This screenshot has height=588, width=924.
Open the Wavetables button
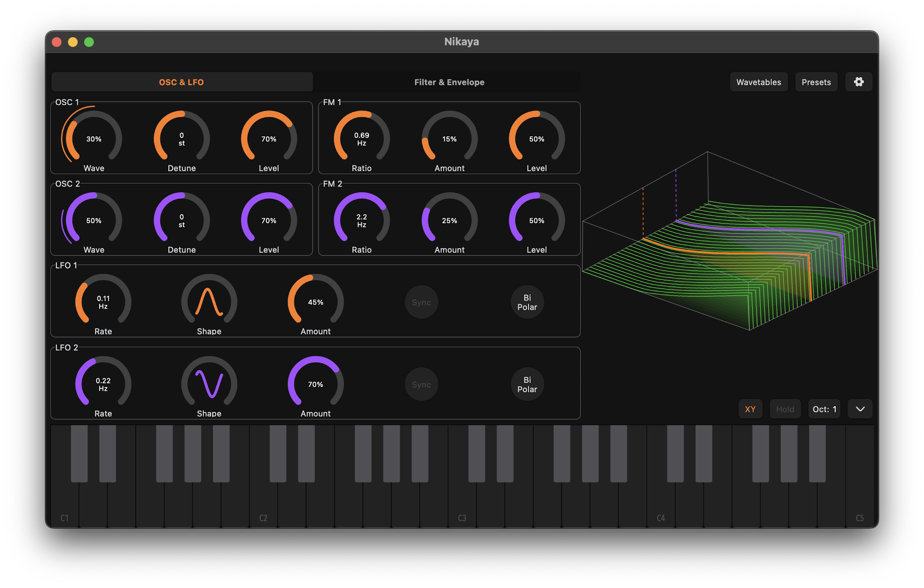(x=758, y=82)
